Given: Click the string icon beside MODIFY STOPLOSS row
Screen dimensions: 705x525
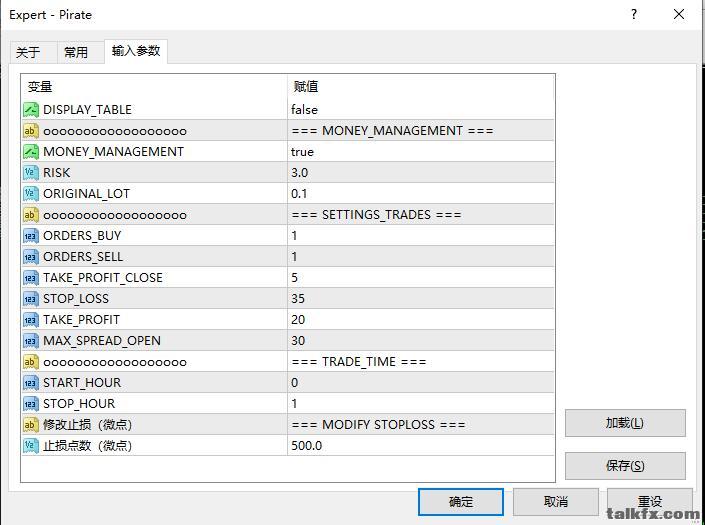Looking at the screenshot, I should click(x=31, y=424).
